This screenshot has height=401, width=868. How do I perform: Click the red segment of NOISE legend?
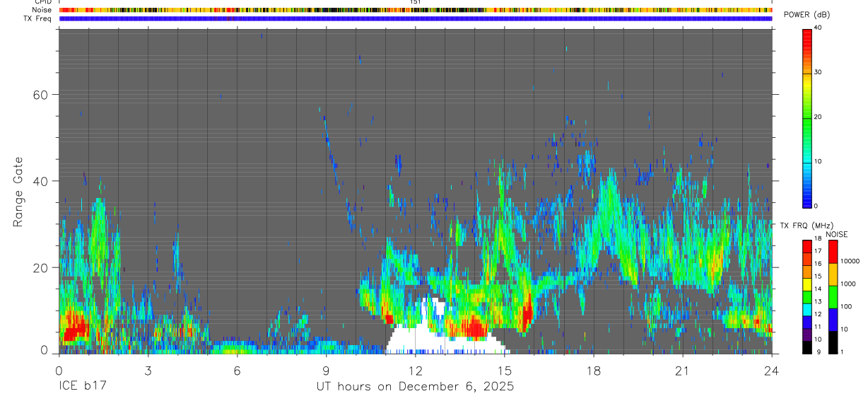[x=833, y=252]
